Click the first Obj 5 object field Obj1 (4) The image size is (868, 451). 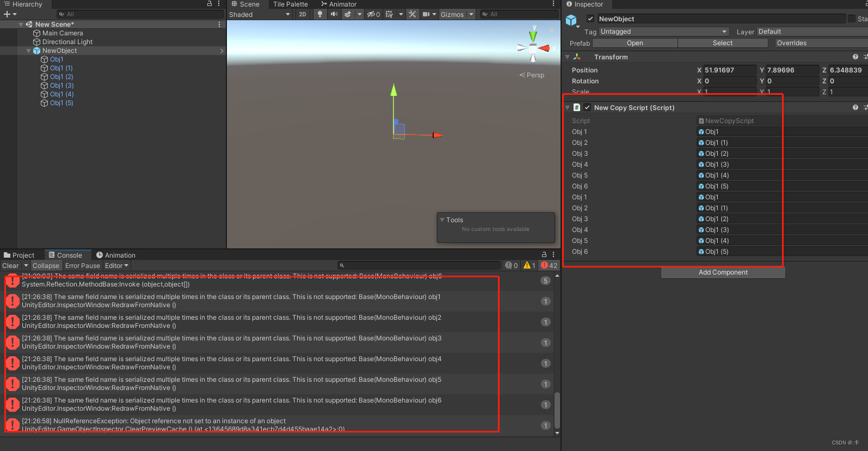pos(782,175)
